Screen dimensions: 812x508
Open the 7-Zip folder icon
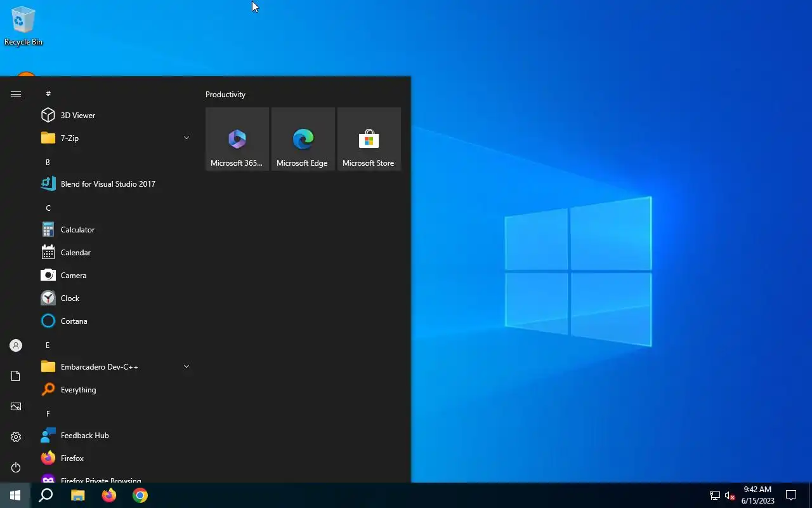(x=48, y=138)
